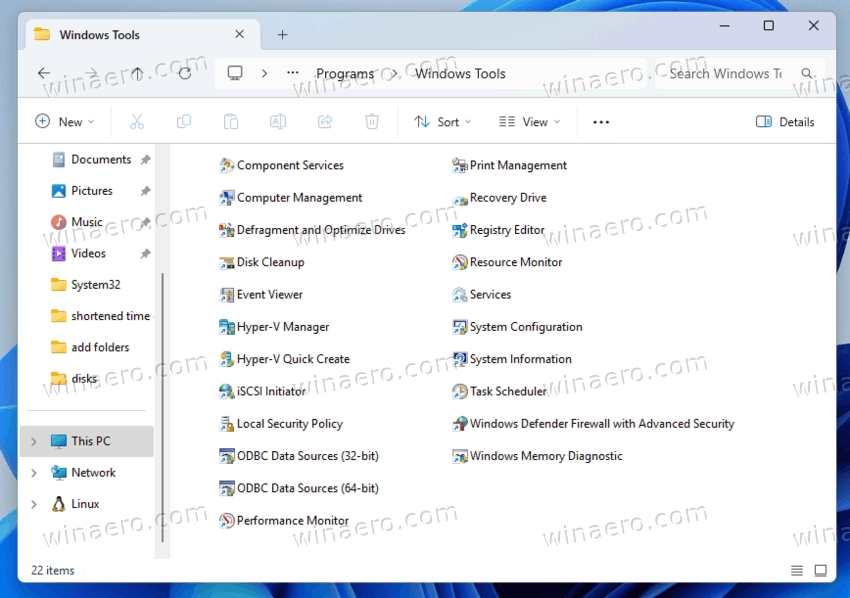Viewport: 850px width, 598px height.
Task: Click the search magnifier icon
Action: 807,73
